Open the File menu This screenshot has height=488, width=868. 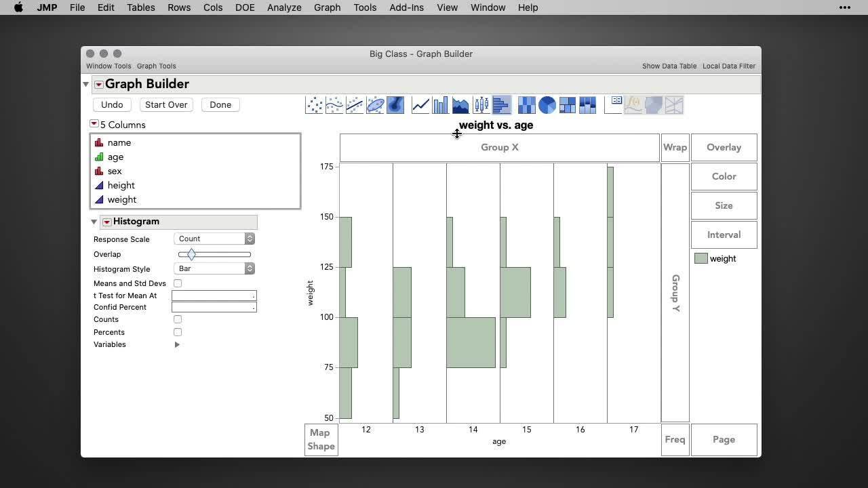(77, 7)
